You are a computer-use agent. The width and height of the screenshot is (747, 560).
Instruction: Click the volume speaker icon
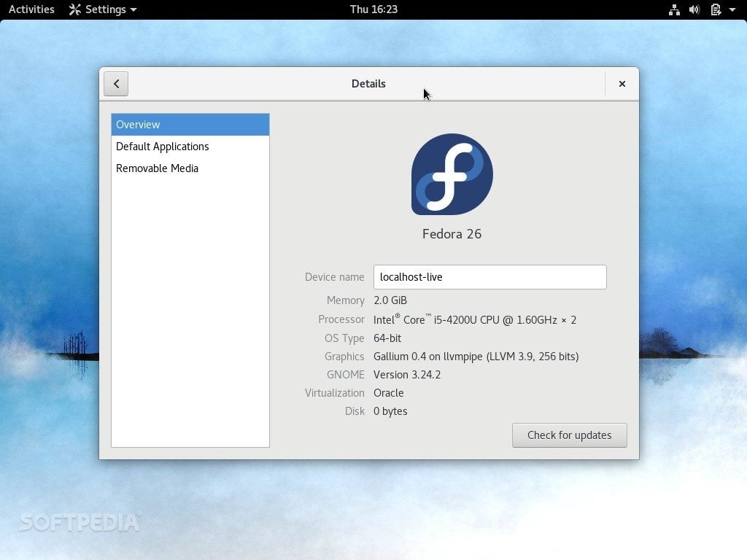click(x=694, y=9)
